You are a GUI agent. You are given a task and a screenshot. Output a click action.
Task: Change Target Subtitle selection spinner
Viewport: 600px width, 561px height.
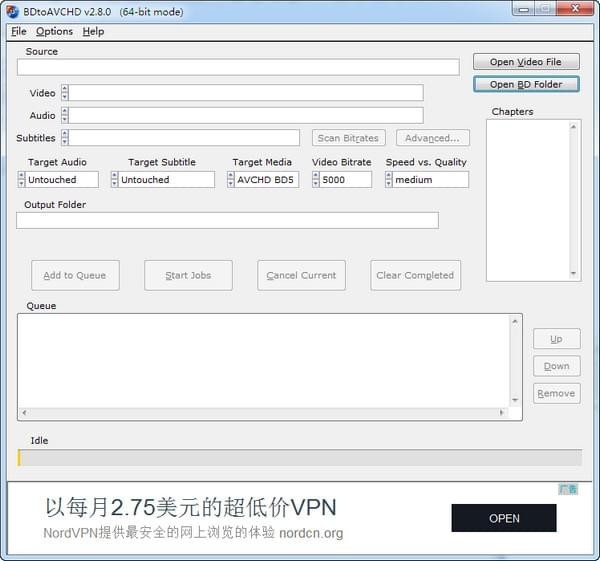pos(115,180)
